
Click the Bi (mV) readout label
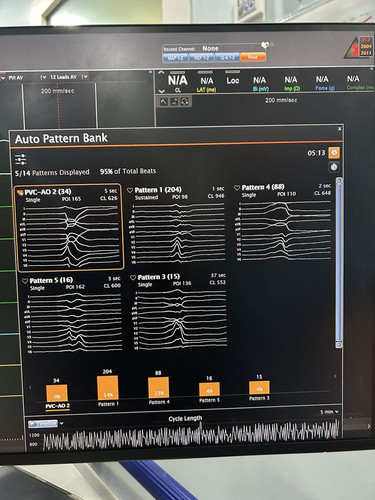click(x=261, y=89)
